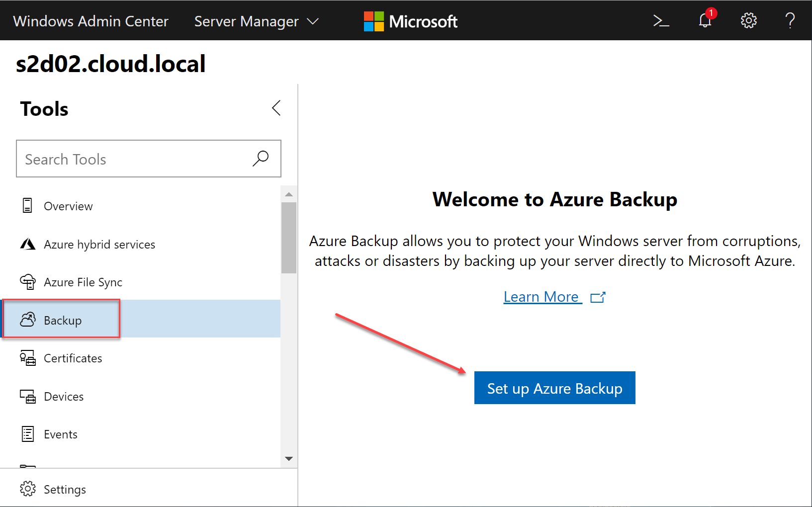Focus the Search Tools field

click(149, 159)
